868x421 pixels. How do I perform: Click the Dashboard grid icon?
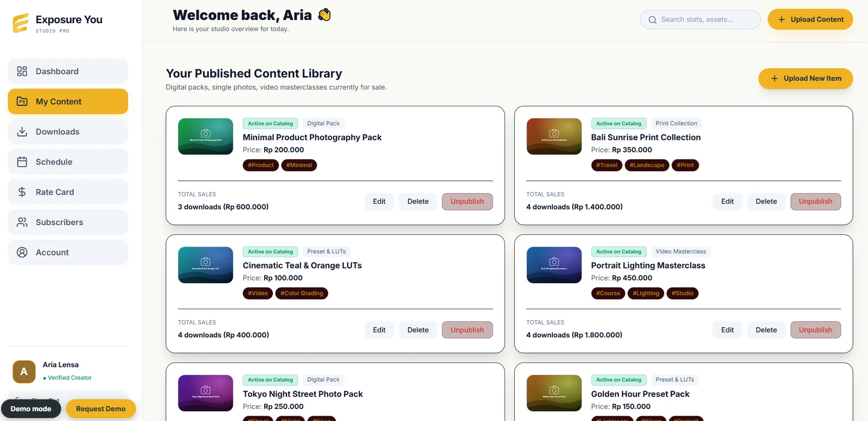(x=22, y=71)
